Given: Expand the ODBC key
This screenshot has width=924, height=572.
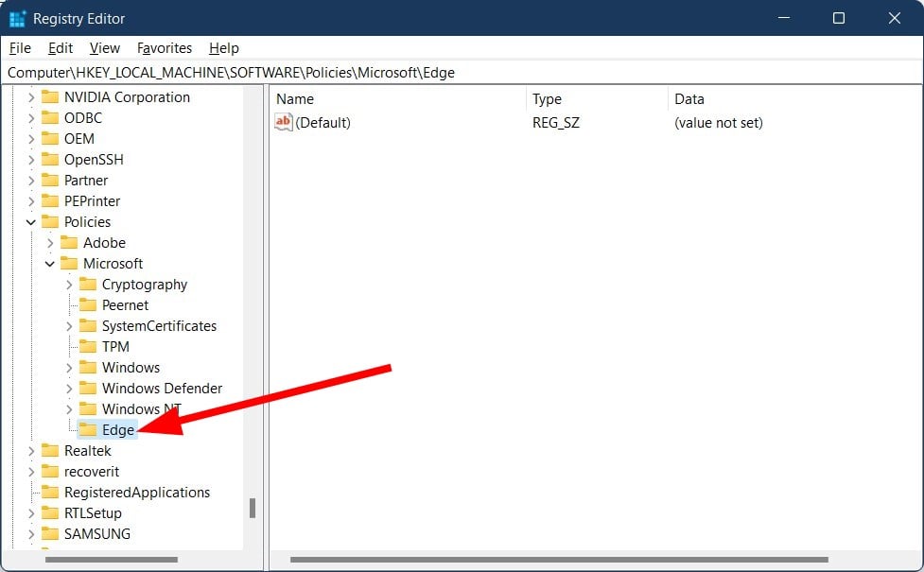Looking at the screenshot, I should tap(31, 118).
